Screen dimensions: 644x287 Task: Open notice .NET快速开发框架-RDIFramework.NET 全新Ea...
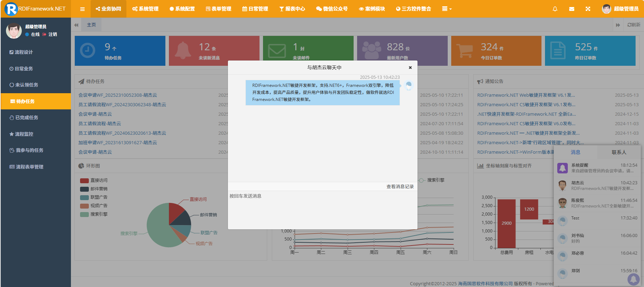[x=526, y=114]
